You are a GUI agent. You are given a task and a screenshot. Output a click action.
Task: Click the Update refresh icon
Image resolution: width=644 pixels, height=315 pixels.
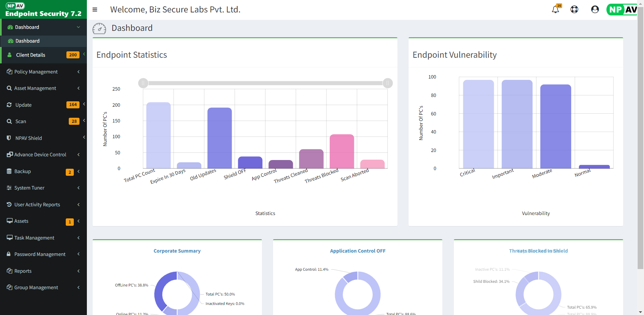9,105
